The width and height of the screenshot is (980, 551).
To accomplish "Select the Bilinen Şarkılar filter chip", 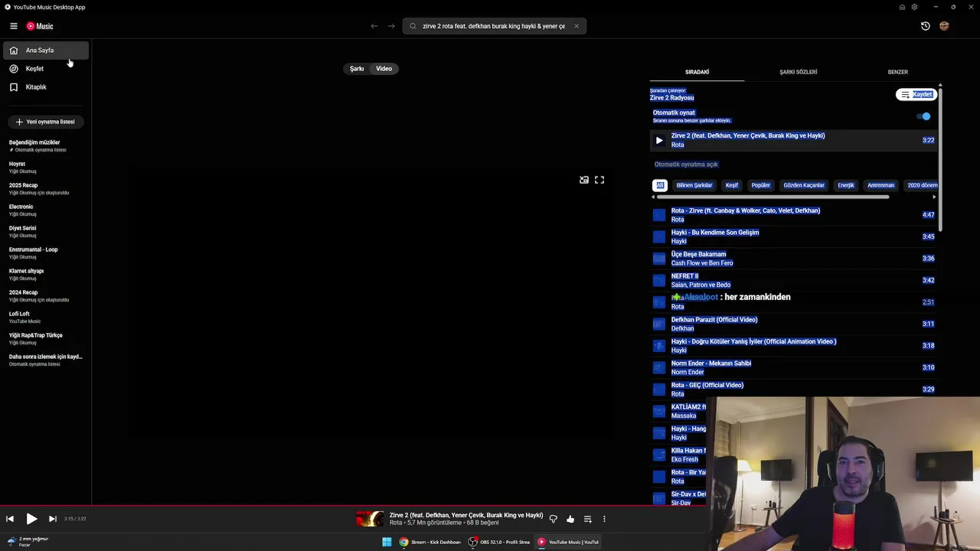I will [x=694, y=185].
